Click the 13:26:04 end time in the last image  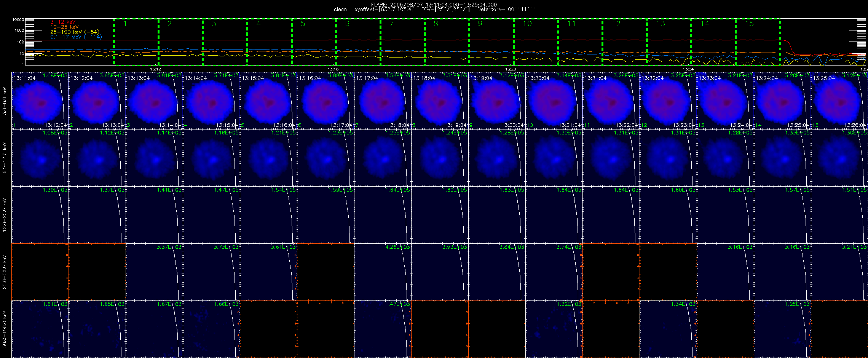[855, 125]
